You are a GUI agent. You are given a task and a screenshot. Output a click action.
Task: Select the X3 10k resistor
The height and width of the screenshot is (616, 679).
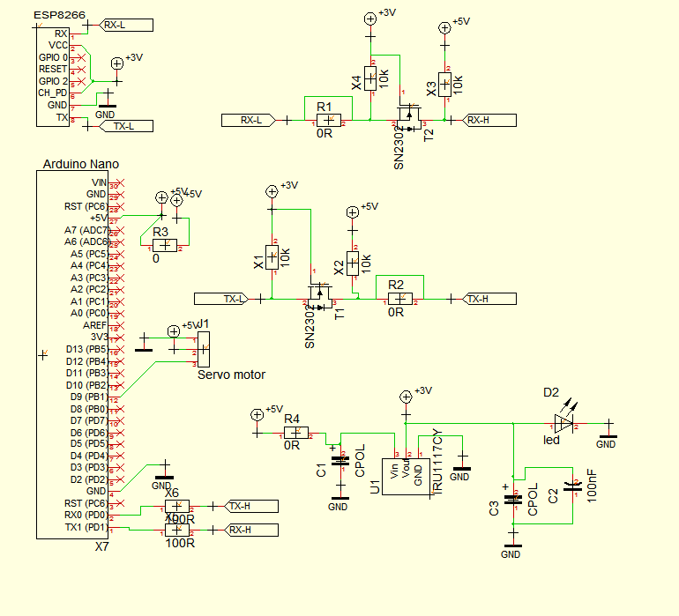[445, 85]
